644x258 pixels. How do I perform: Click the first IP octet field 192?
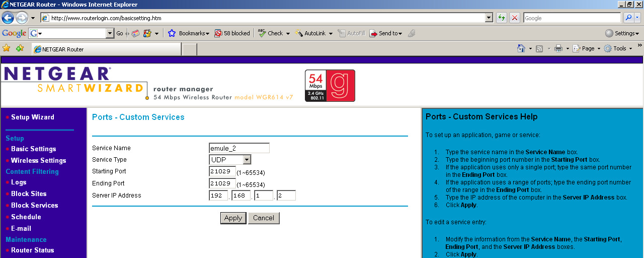click(218, 196)
